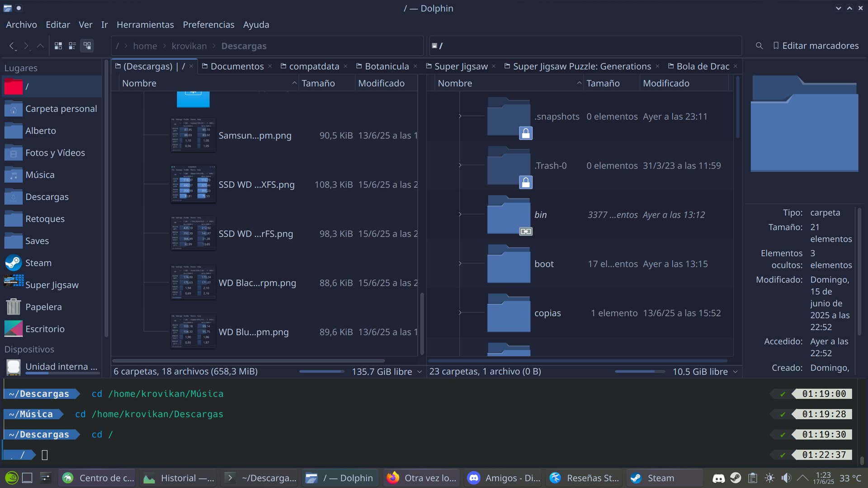This screenshot has width=868, height=488.
Task: Go back with the back arrow
Action: pos(12,46)
